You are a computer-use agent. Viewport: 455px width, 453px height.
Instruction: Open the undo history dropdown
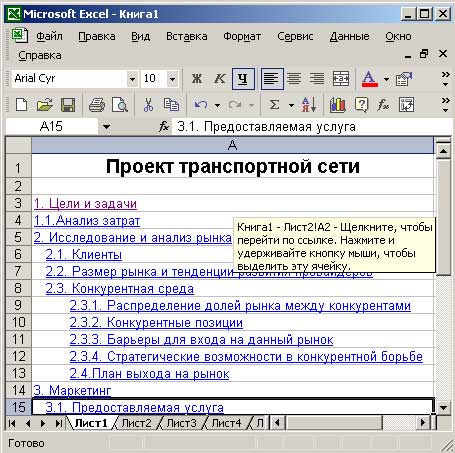coord(217,106)
